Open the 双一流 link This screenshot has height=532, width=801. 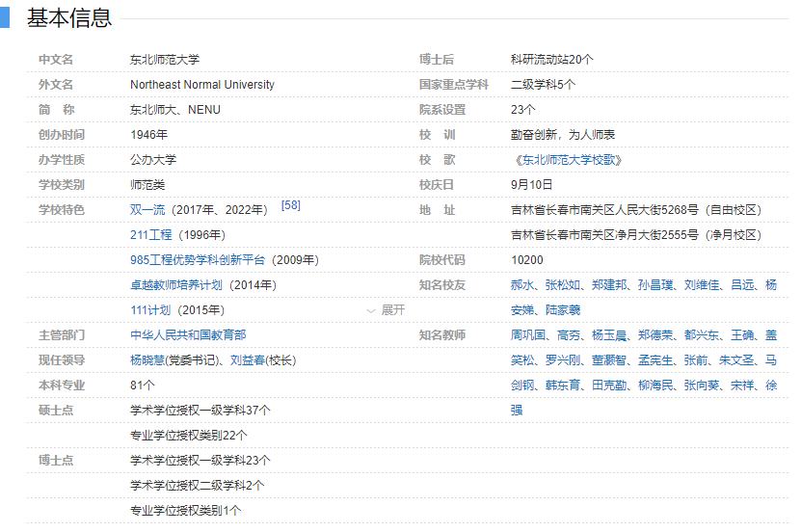147,210
